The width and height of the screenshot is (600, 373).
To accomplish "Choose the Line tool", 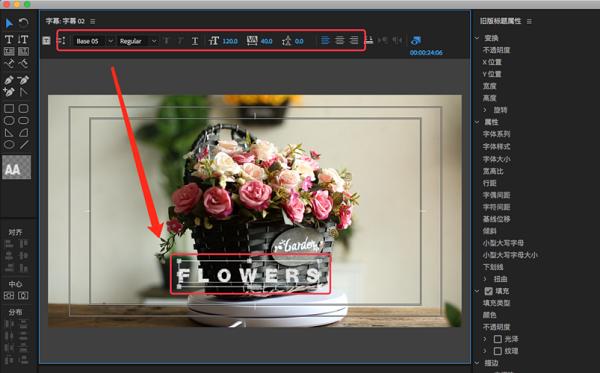I will [24, 145].
